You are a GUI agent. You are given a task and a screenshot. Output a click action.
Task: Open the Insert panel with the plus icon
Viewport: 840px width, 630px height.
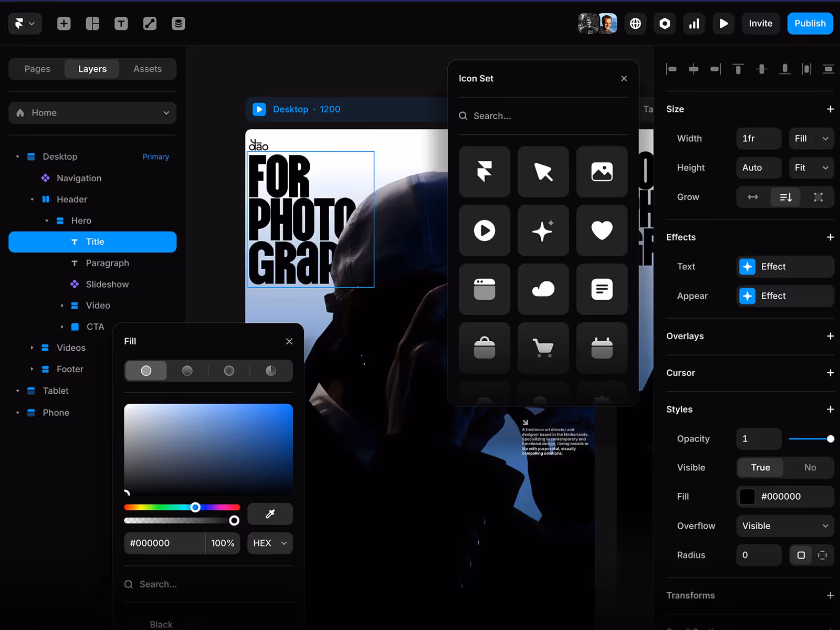tap(64, 23)
